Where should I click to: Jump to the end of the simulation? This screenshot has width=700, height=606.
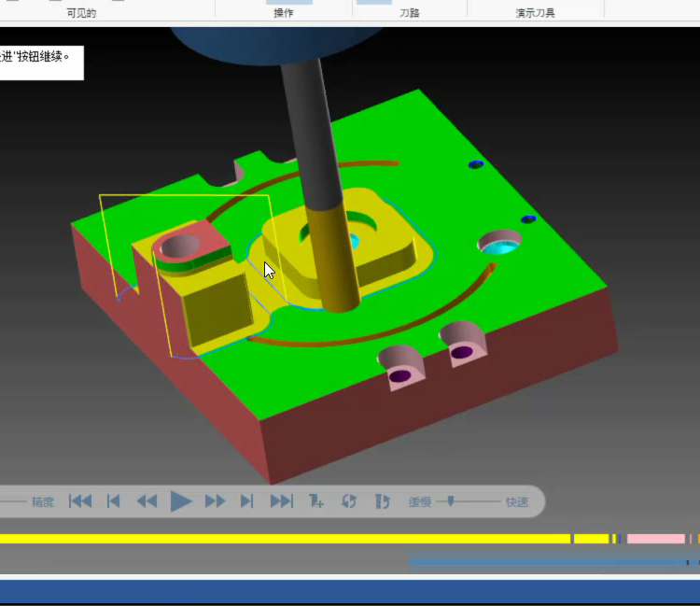[x=281, y=501]
